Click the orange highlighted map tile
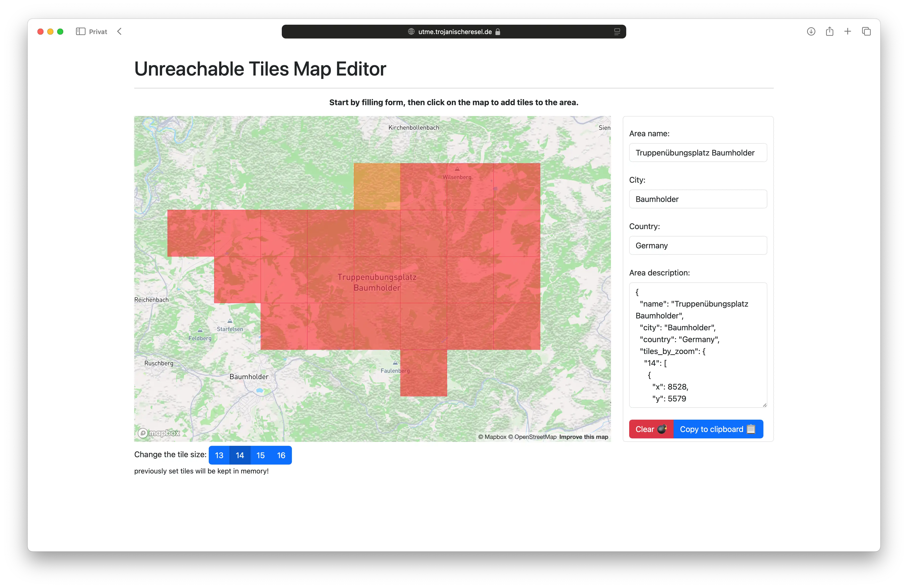Viewport: 908px width, 588px height. [x=377, y=187]
